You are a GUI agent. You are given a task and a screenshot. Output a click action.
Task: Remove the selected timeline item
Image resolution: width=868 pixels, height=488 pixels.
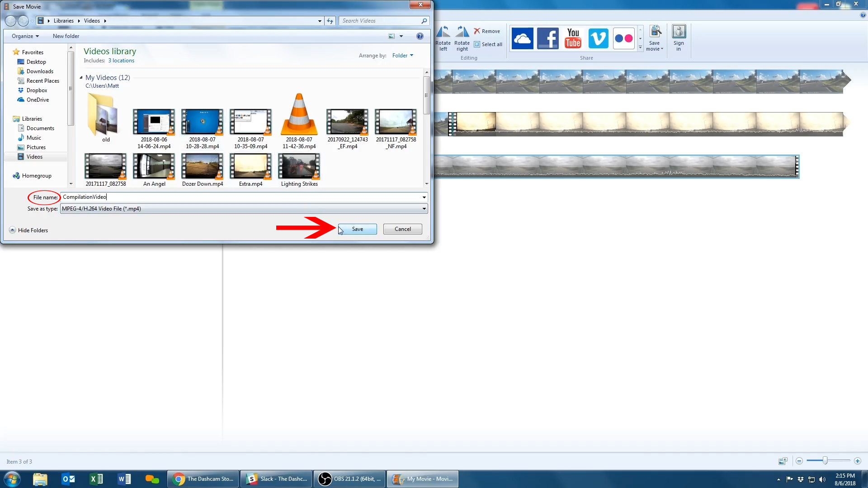coord(487,31)
